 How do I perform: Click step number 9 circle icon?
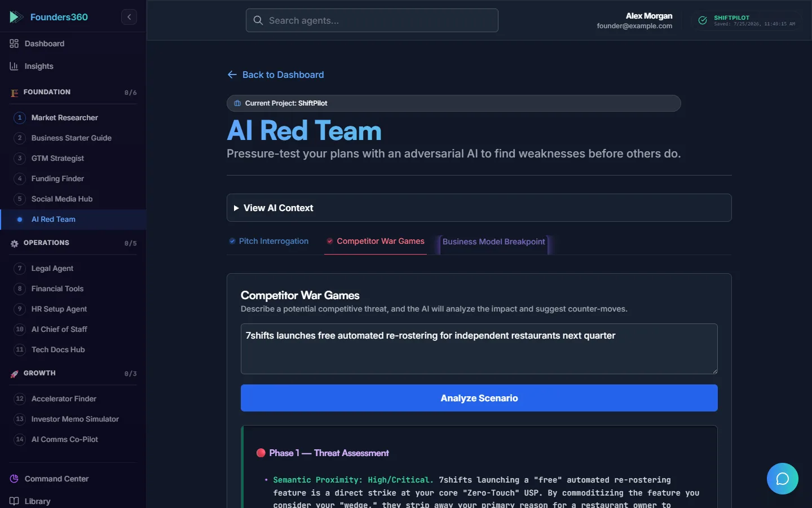click(x=20, y=309)
